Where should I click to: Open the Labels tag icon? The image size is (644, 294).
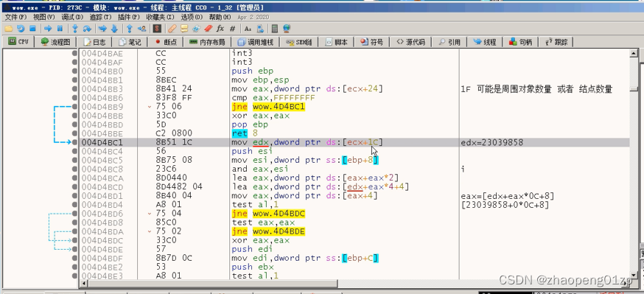click(x=196, y=28)
